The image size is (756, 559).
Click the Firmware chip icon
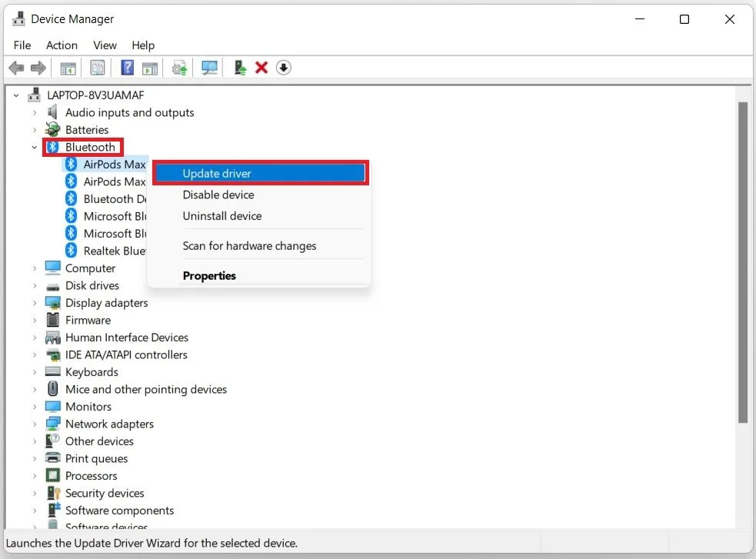click(52, 320)
